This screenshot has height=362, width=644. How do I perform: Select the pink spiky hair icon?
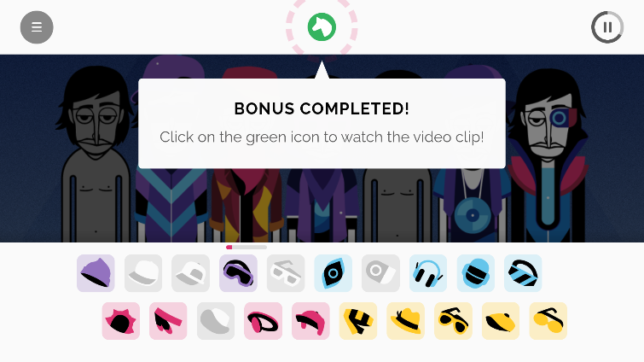(121, 321)
